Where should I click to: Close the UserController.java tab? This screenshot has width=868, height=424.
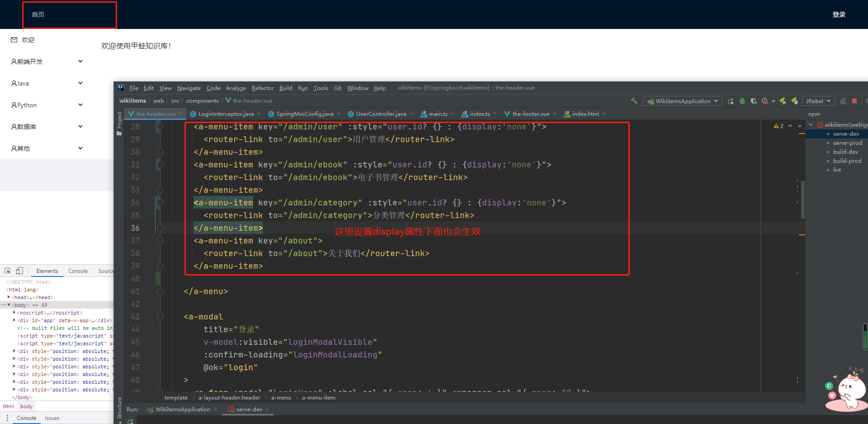tap(411, 114)
